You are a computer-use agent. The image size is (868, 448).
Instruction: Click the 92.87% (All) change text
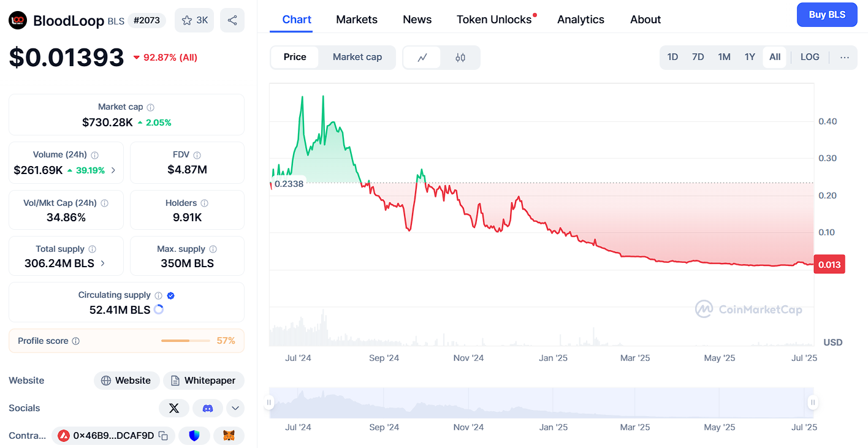point(170,58)
